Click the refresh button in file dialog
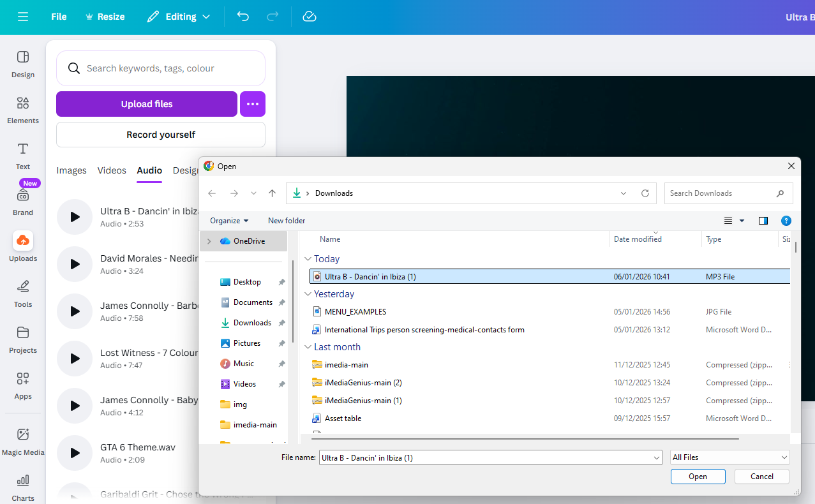This screenshot has width=815, height=504. (x=645, y=193)
